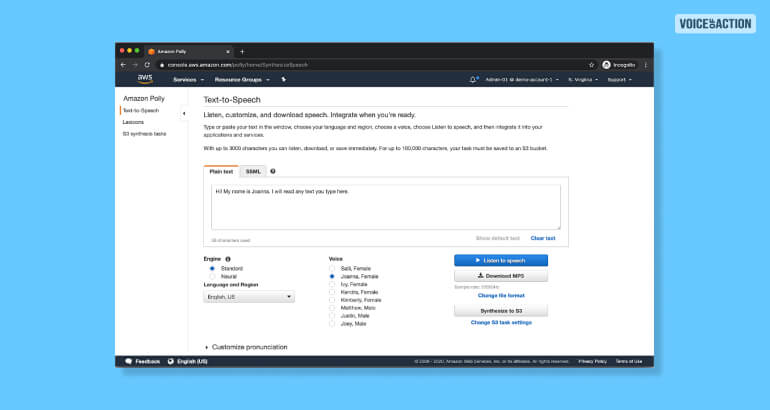Screen dimensions: 770x410
Task: Click the Change S3 task settings link
Action: point(501,323)
